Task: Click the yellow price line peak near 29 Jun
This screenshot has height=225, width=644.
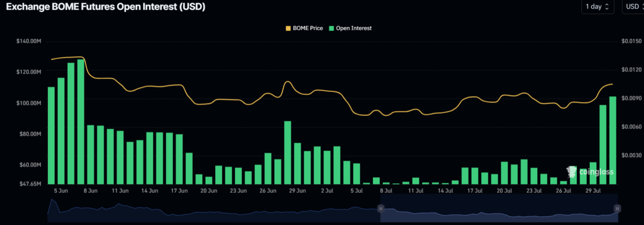Action: tap(288, 82)
